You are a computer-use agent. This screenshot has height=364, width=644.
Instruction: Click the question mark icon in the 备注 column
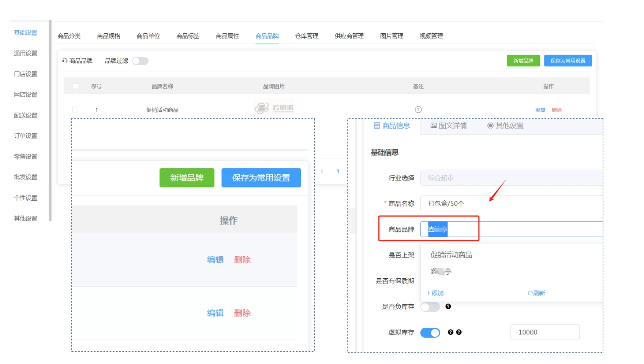coord(418,109)
